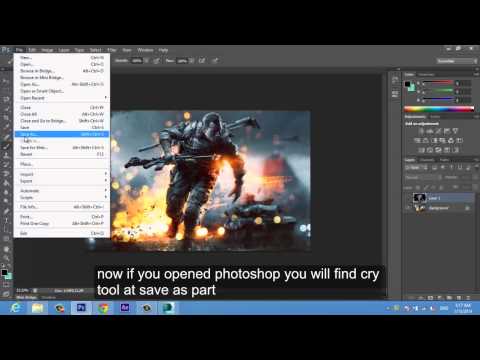Image resolution: width=480 pixels, height=360 pixels.
Task: Open the Edit menu
Action: [32, 50]
